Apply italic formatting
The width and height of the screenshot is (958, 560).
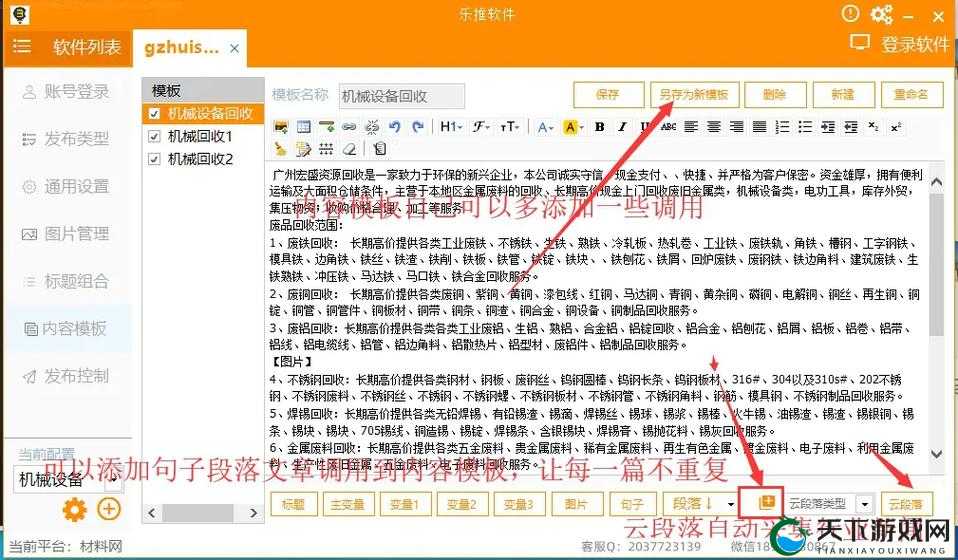[622, 126]
